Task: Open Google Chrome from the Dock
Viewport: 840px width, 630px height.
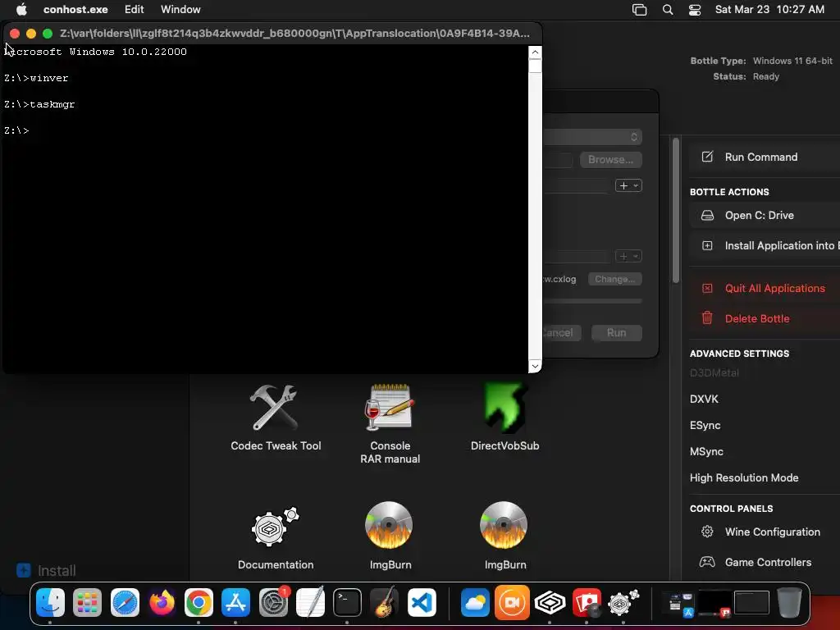Action: pos(199,602)
